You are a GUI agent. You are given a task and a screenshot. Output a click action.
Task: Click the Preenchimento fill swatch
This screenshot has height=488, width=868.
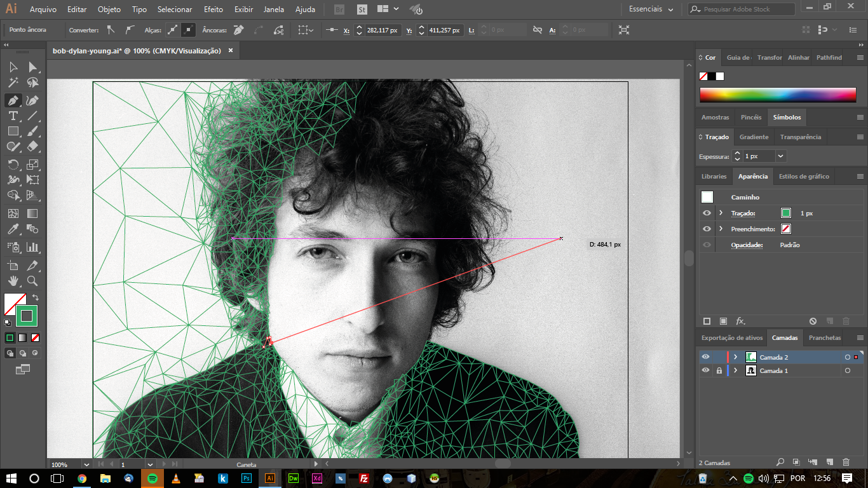786,229
